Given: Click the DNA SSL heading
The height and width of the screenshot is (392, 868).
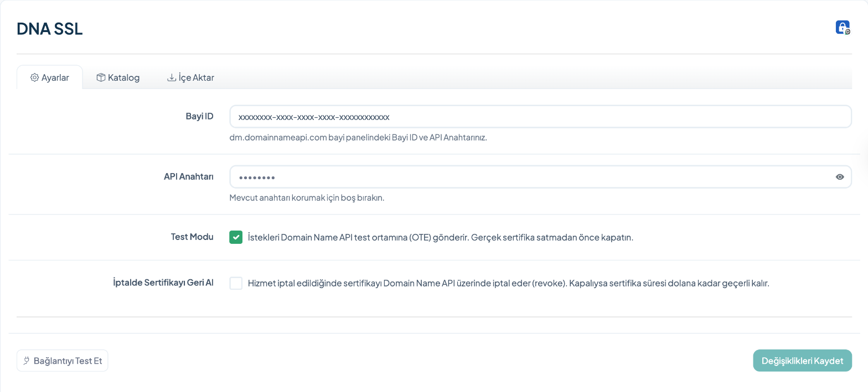Looking at the screenshot, I should 50,29.
